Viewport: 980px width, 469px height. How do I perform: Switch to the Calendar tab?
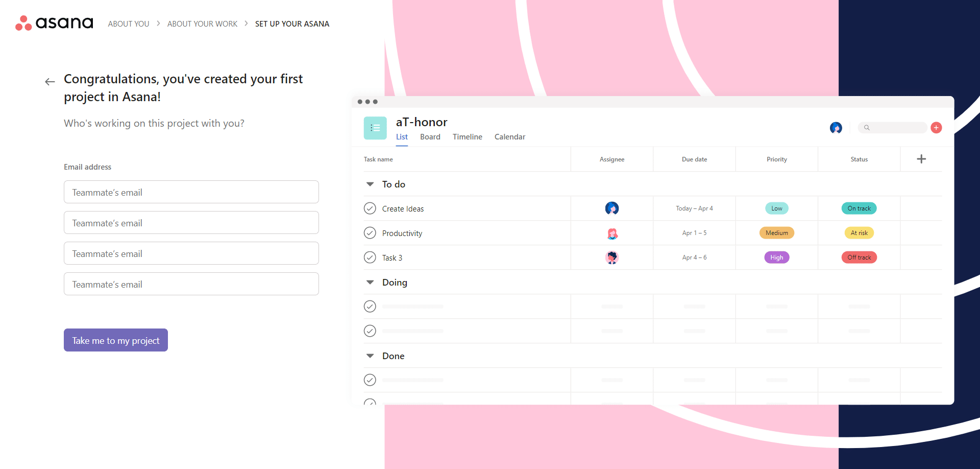510,137
